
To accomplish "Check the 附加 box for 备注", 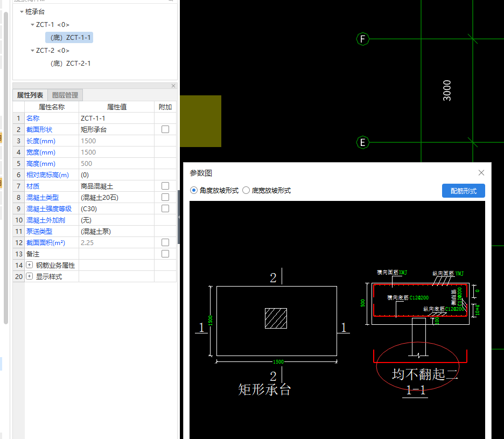I will [x=165, y=254].
